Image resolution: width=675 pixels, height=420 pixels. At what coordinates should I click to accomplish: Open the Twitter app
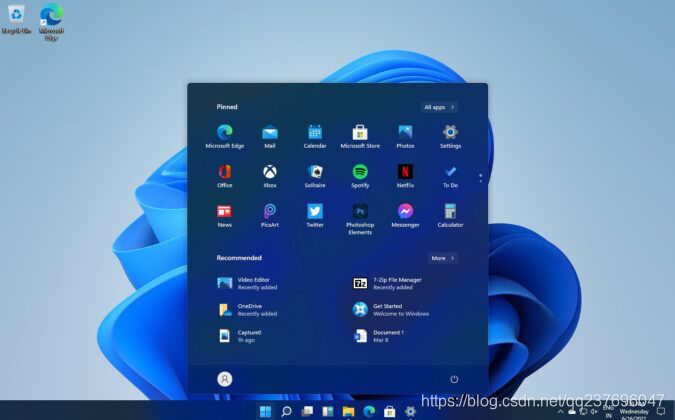pyautogui.click(x=315, y=216)
